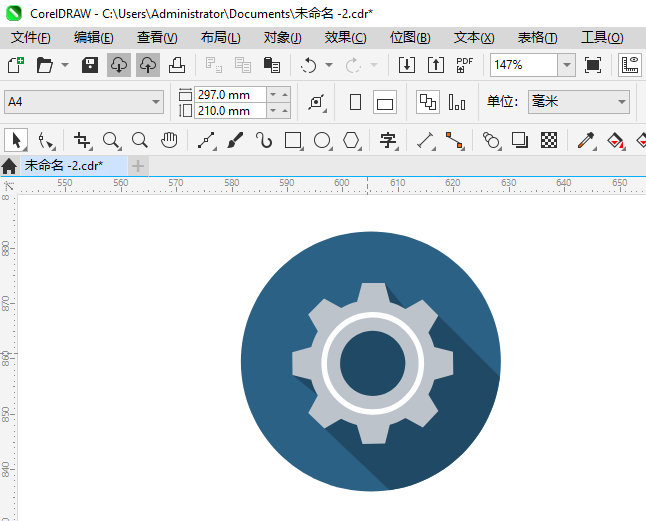Publish to PDF with the PDF icon
646x521 pixels.
(x=465, y=65)
